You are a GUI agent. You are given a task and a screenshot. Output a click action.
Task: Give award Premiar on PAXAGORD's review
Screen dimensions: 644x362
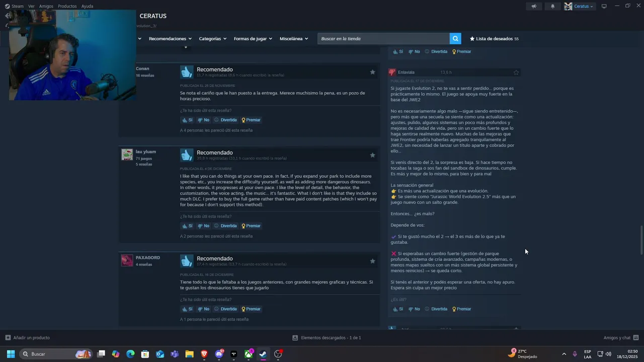[x=251, y=309]
